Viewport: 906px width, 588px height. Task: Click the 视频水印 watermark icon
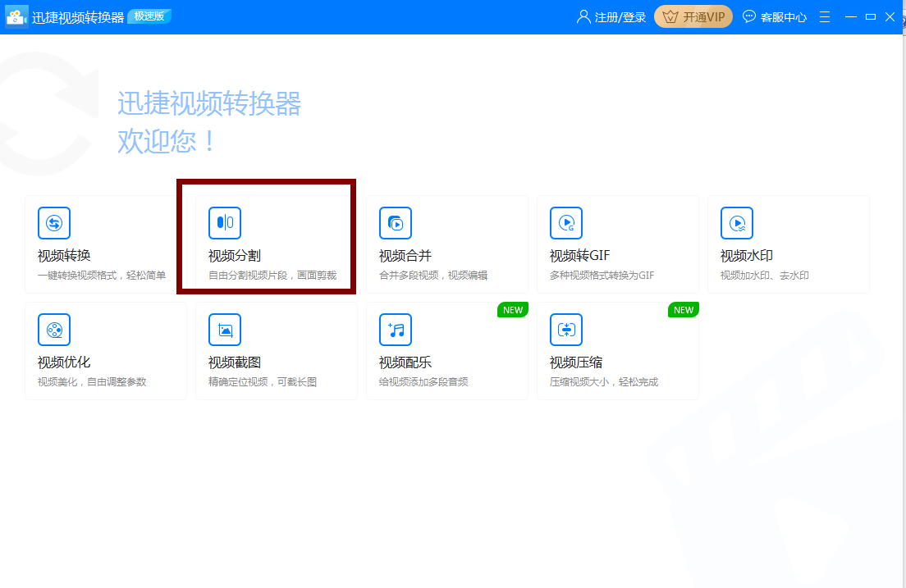737,223
